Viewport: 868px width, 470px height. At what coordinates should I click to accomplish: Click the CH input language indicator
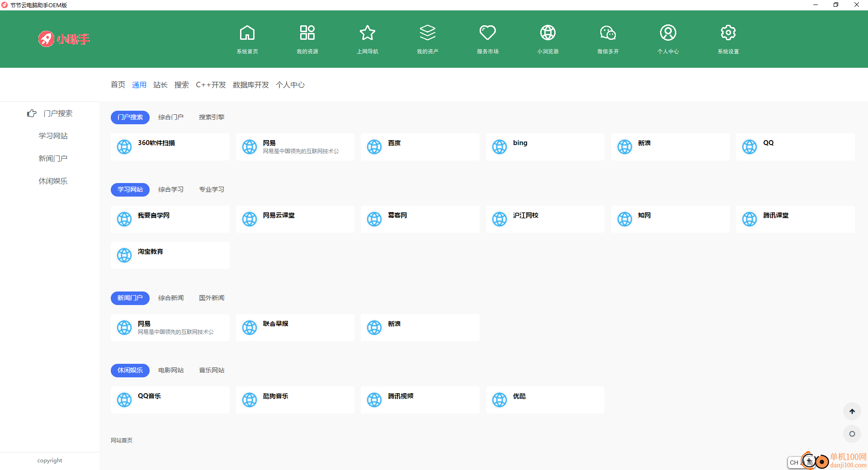pos(794,462)
